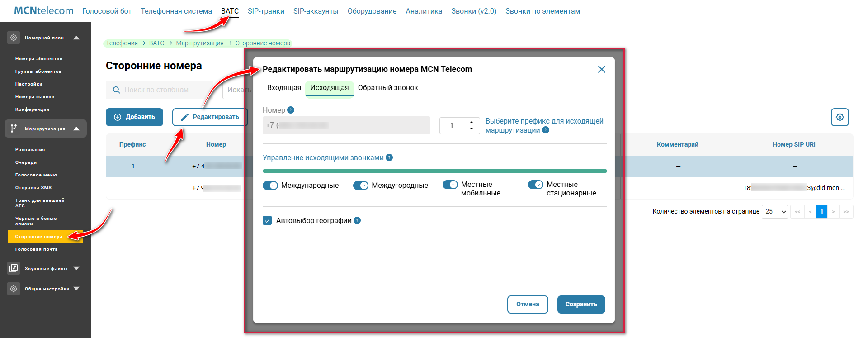Image resolution: width=868 pixels, height=338 pixels.
Task: Open Сторонние номера in sidebar
Action: (46, 237)
